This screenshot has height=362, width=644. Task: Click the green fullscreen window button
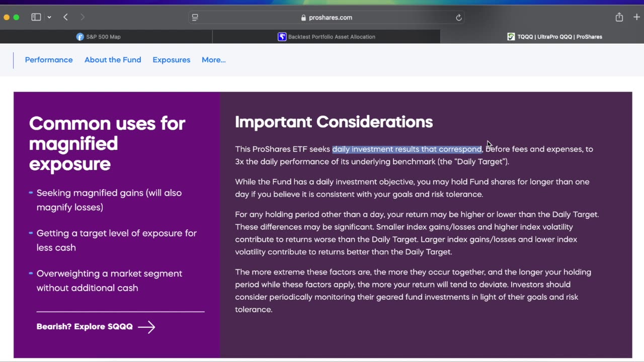coord(16,17)
